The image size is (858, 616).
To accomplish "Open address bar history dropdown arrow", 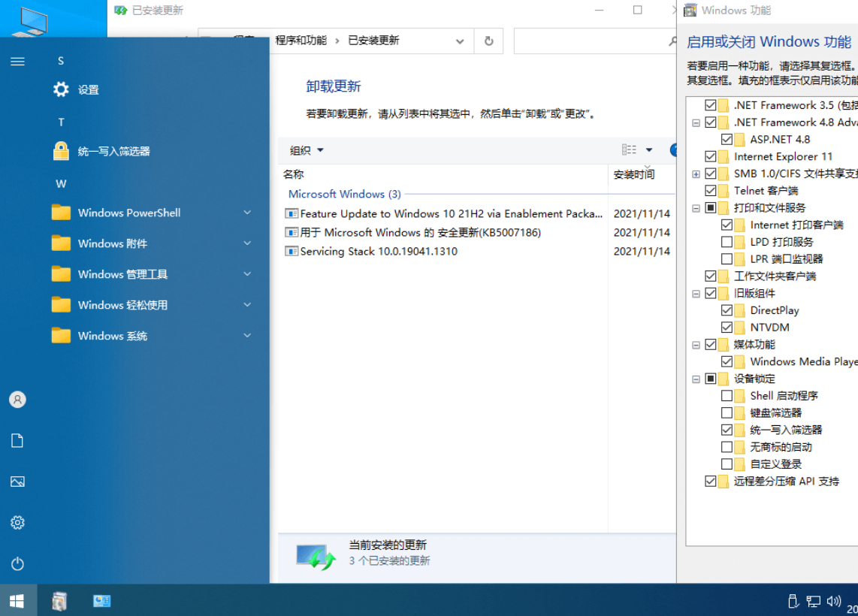I will 460,41.
